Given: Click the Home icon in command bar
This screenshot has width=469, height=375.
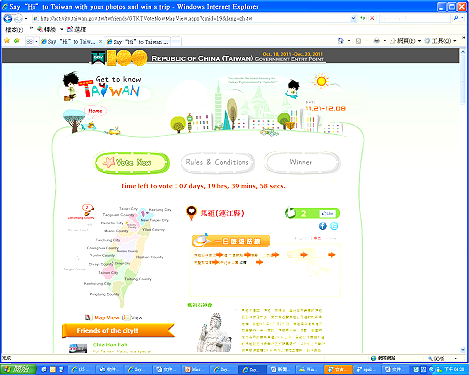Looking at the screenshot, I should (340, 41).
